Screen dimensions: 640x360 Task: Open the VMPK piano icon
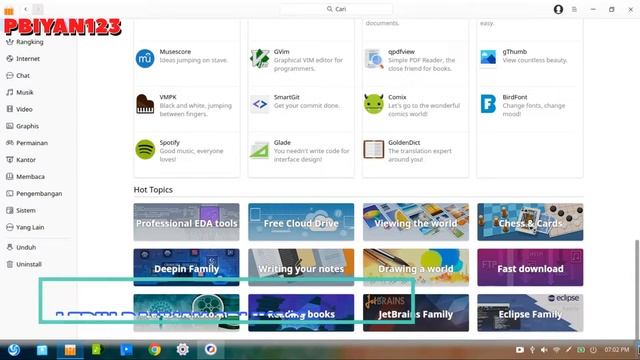[x=145, y=104]
